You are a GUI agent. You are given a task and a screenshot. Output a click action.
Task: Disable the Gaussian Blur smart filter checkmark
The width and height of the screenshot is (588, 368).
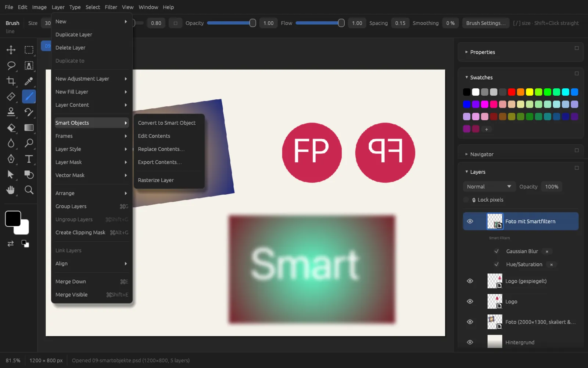tap(496, 251)
